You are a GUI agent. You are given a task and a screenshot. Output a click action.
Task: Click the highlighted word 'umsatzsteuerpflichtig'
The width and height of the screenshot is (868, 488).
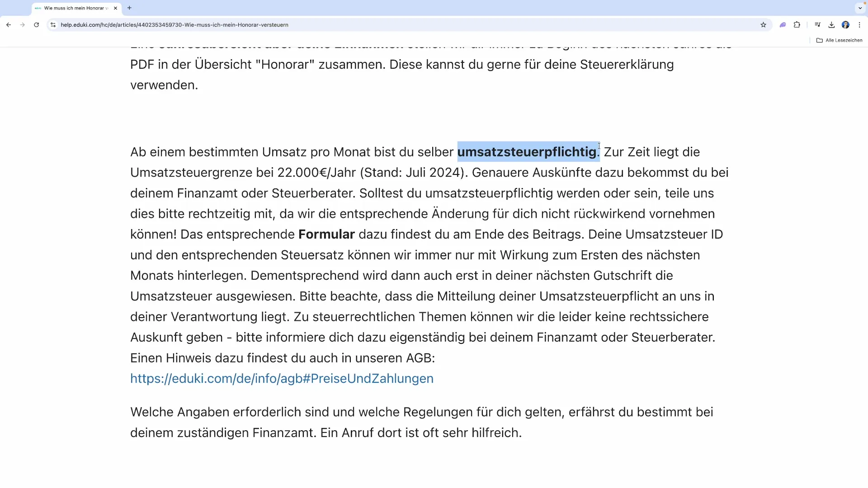click(527, 152)
